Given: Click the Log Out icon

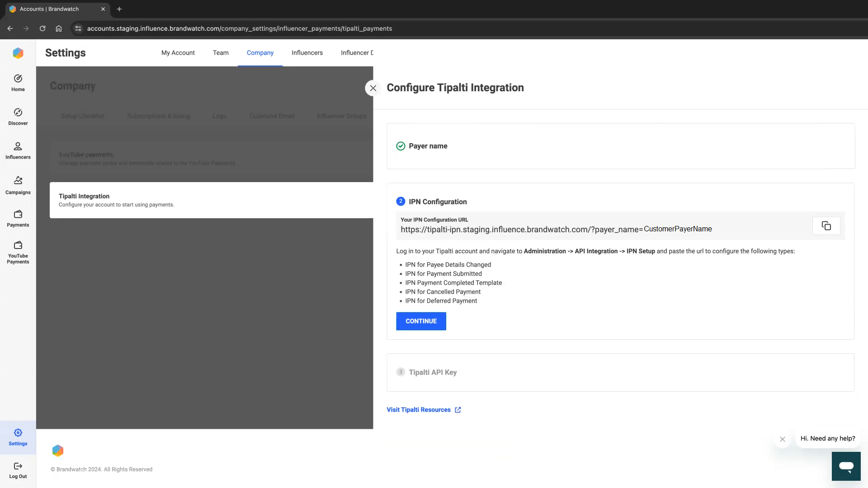Looking at the screenshot, I should (x=18, y=466).
